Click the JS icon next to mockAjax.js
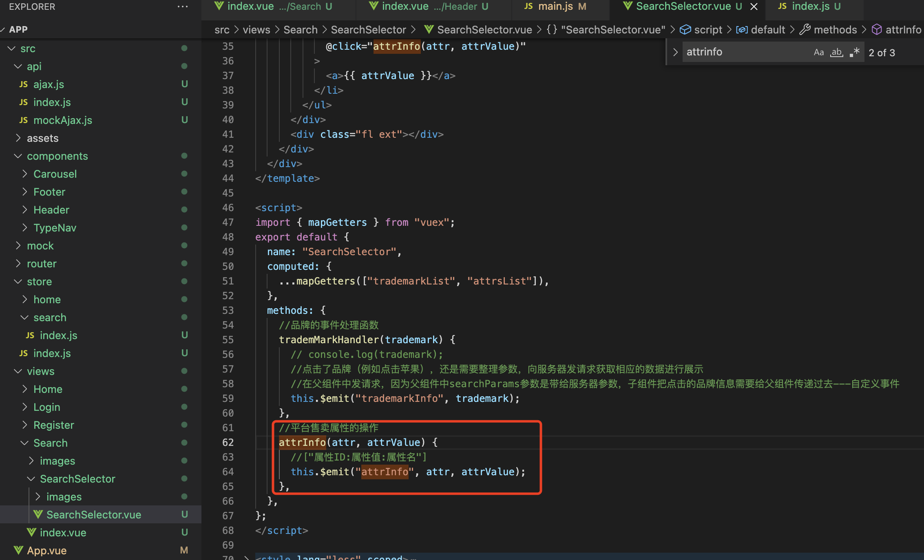 coord(24,120)
